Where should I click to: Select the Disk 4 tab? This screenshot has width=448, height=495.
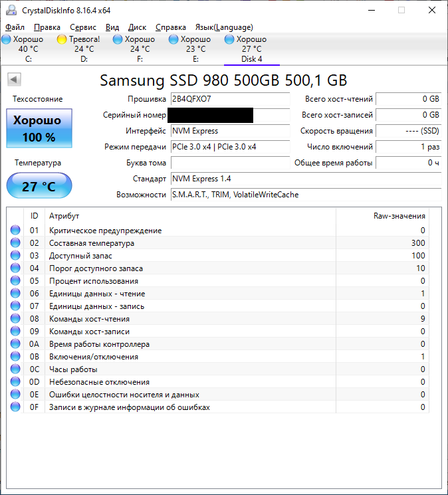coord(252,49)
